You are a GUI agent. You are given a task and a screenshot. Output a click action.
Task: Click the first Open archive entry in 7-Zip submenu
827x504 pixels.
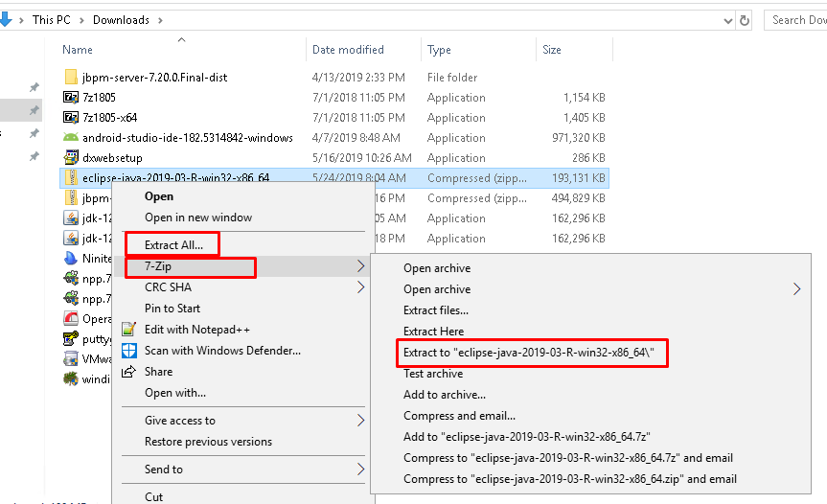pyautogui.click(x=437, y=268)
